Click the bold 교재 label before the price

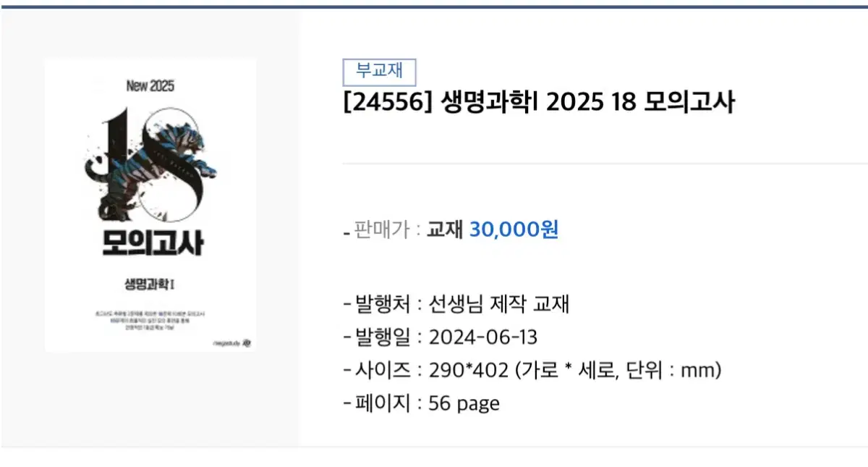445,230
